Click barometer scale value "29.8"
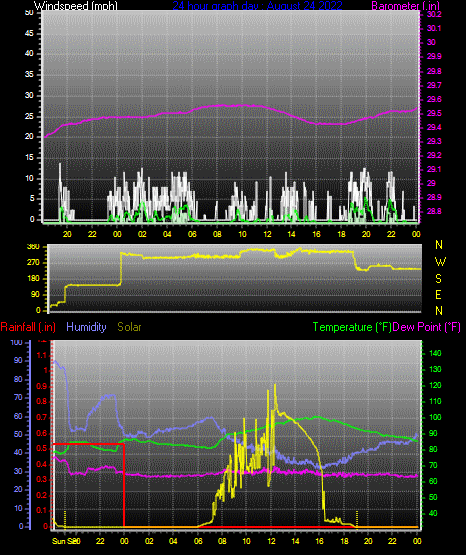 pos(434,71)
